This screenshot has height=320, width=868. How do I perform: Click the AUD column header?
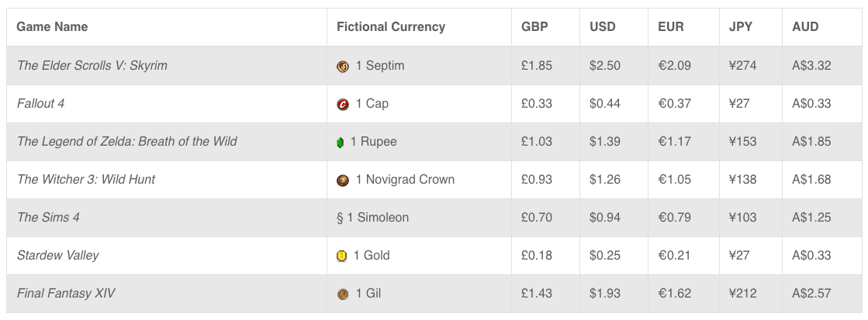[x=805, y=26]
